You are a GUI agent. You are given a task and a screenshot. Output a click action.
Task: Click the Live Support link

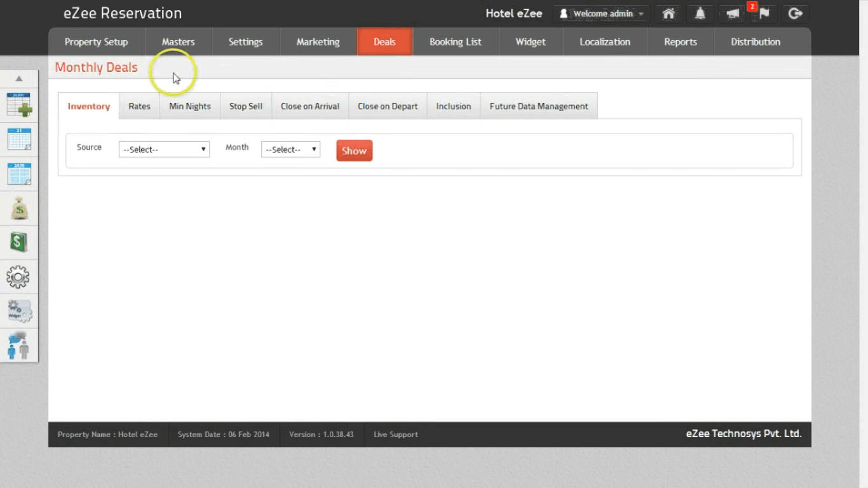pos(395,435)
